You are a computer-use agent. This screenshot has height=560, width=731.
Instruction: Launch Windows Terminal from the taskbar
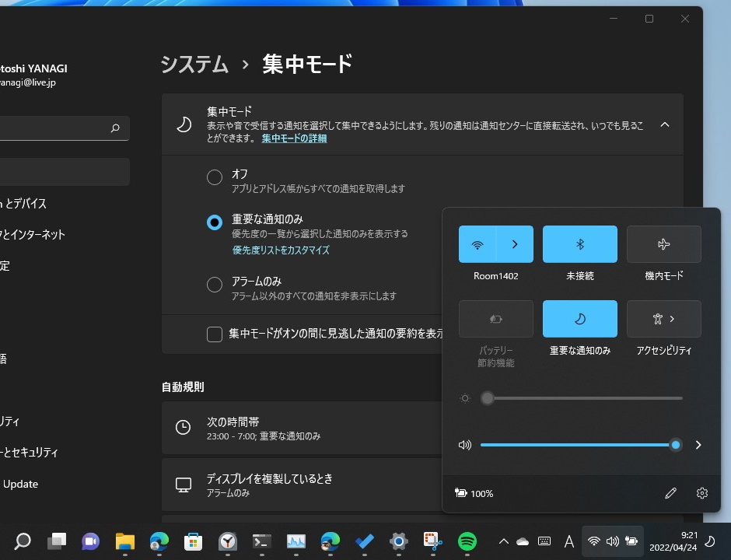[x=261, y=541]
